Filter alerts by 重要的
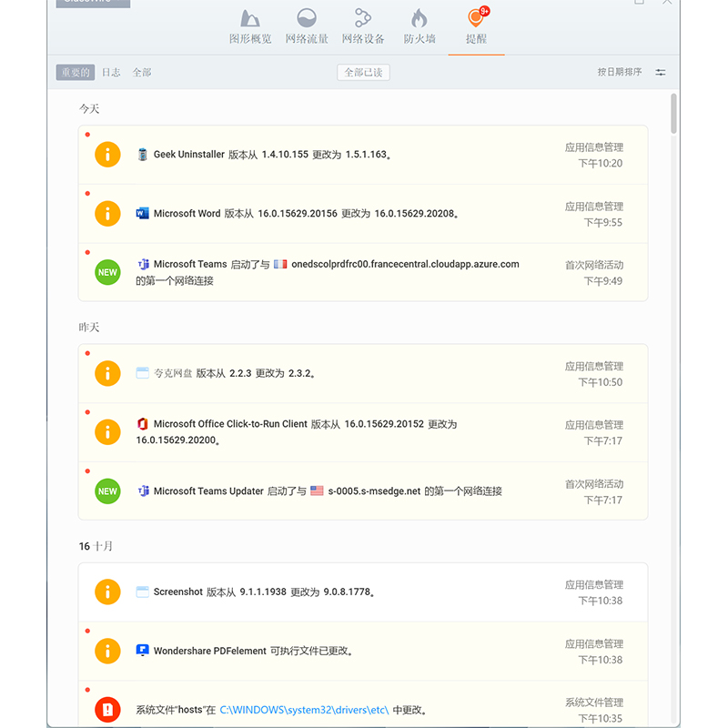Viewport: 728px width, 728px height. (x=76, y=73)
